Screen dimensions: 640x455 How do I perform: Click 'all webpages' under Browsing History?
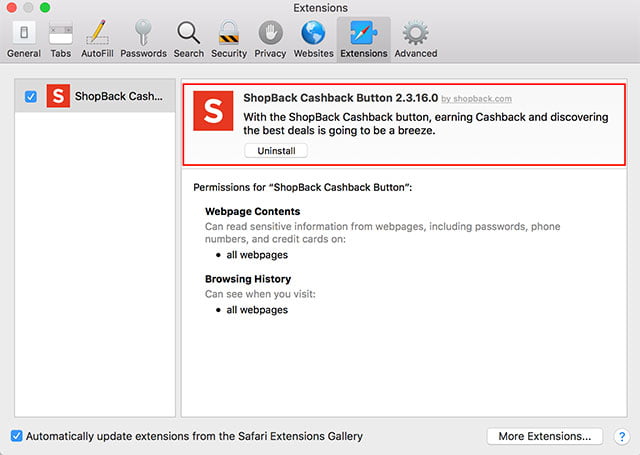(x=257, y=310)
